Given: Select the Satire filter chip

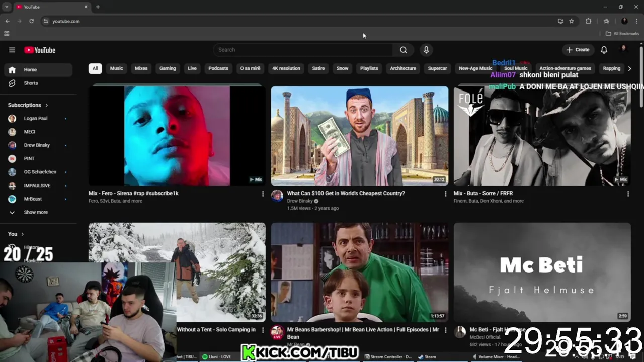Looking at the screenshot, I should tap(318, 68).
